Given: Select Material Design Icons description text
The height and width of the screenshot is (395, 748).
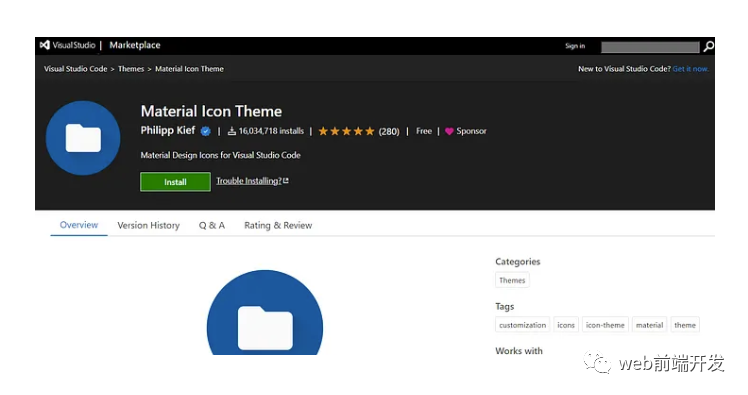Looking at the screenshot, I should 220,155.
